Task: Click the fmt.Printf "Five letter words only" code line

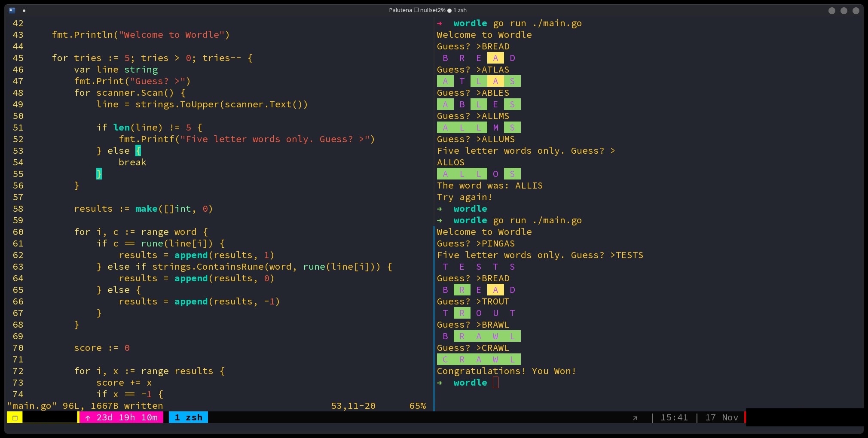Action: coord(247,139)
